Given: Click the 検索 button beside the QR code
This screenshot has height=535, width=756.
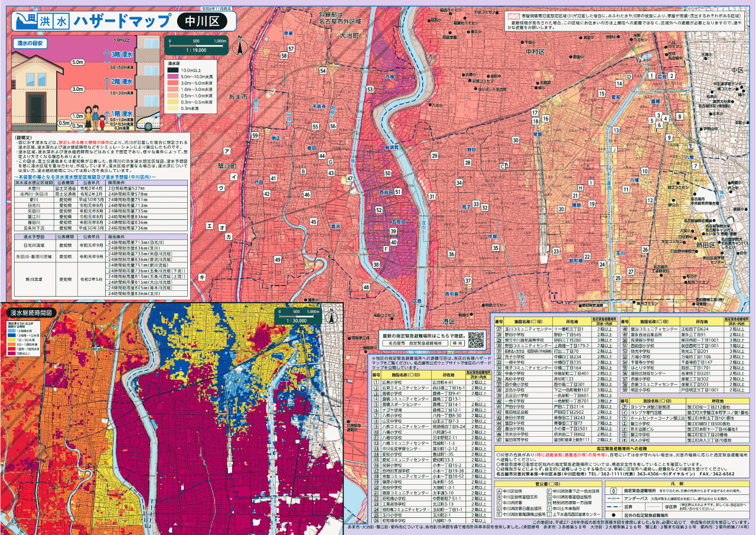Looking at the screenshot, I should [x=457, y=342].
